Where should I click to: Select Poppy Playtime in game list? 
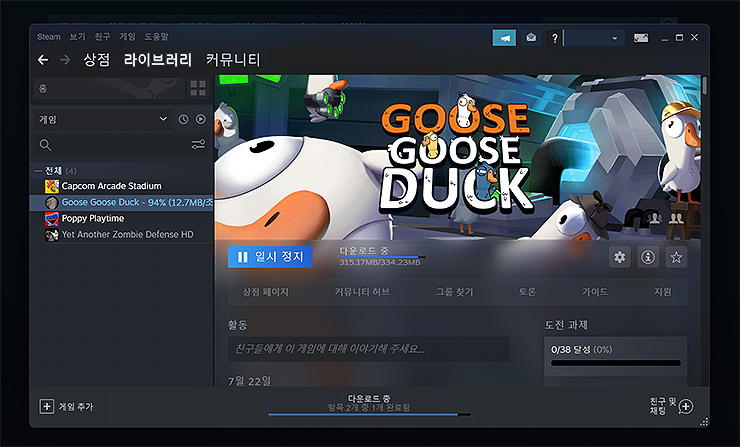(x=122, y=219)
